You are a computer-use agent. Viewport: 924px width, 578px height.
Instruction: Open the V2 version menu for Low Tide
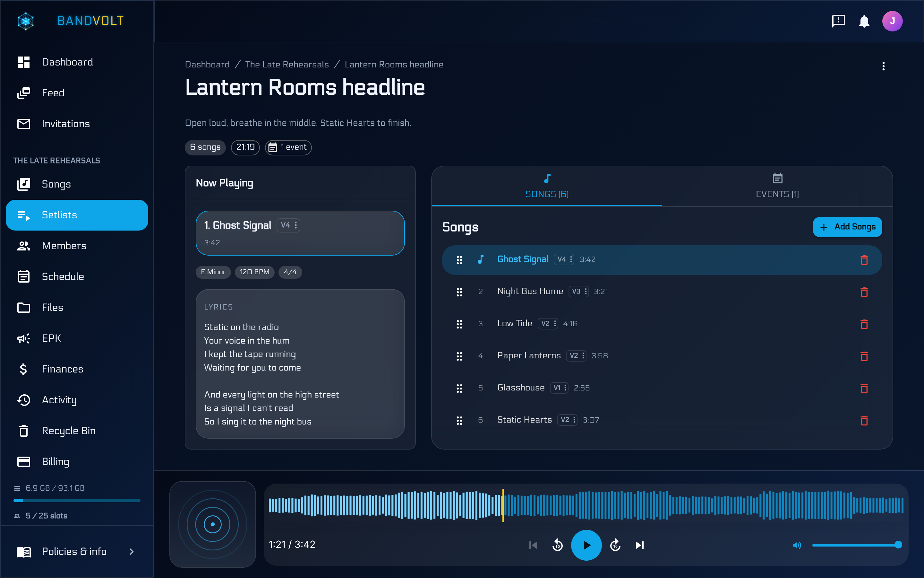pyautogui.click(x=548, y=323)
